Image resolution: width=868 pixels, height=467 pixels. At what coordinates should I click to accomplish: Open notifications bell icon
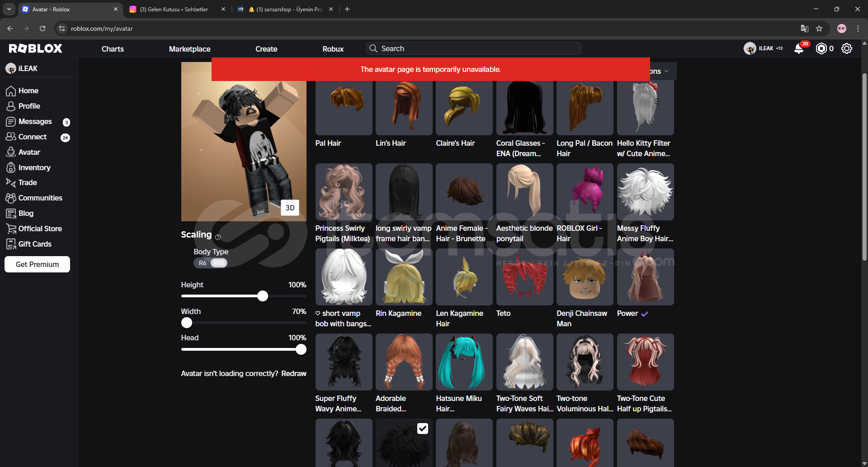[x=799, y=48]
